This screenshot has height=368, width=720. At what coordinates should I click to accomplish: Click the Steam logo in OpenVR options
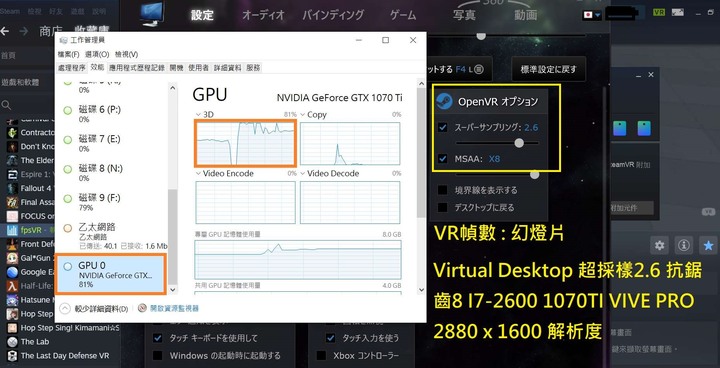pyautogui.click(x=444, y=101)
